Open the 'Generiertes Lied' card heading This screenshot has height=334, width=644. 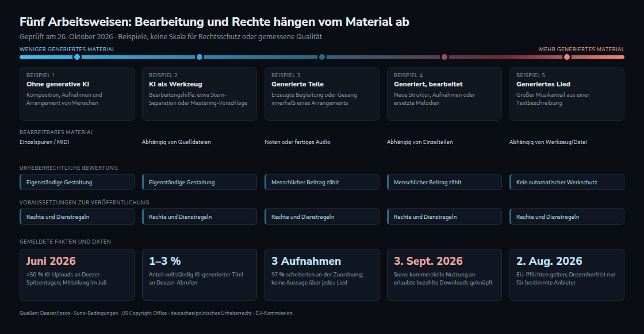(x=543, y=84)
